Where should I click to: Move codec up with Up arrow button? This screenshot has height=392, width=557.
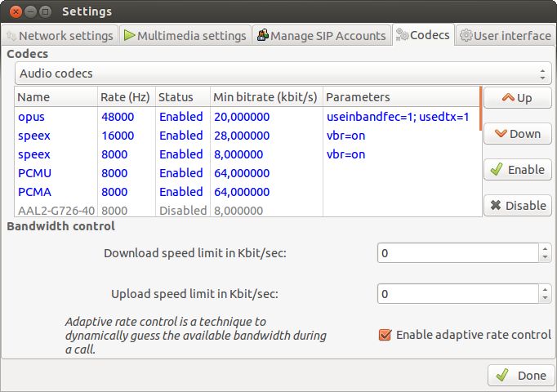(x=517, y=98)
